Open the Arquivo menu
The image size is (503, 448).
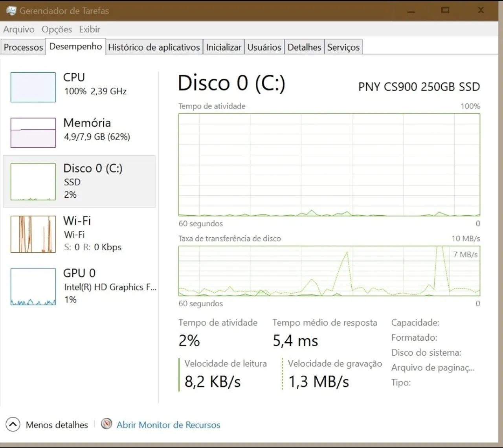19,29
